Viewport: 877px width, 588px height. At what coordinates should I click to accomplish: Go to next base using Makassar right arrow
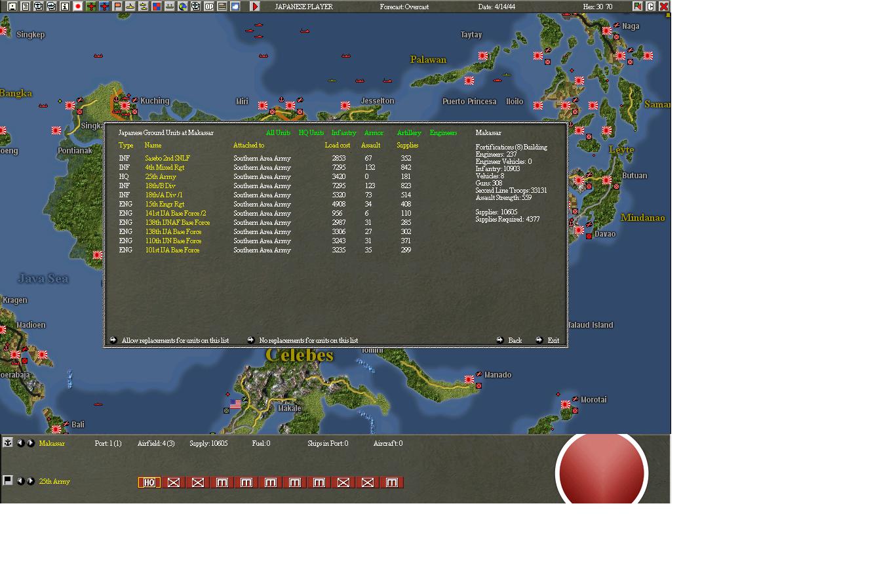30,443
